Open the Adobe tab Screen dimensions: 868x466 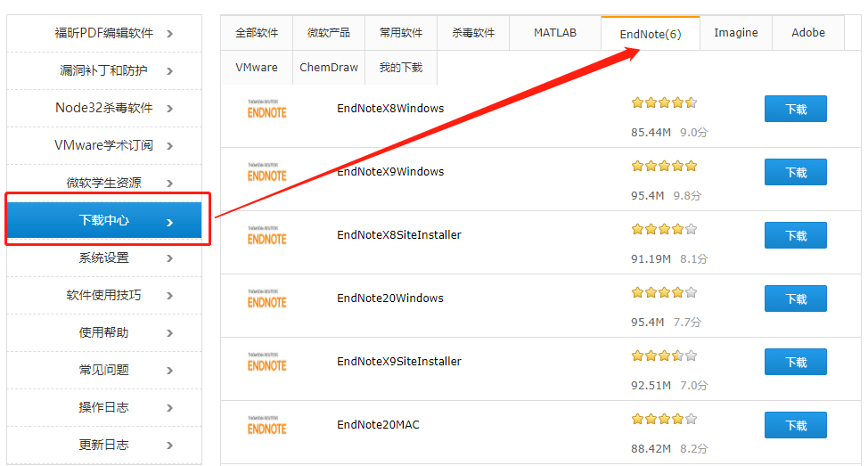pos(808,33)
